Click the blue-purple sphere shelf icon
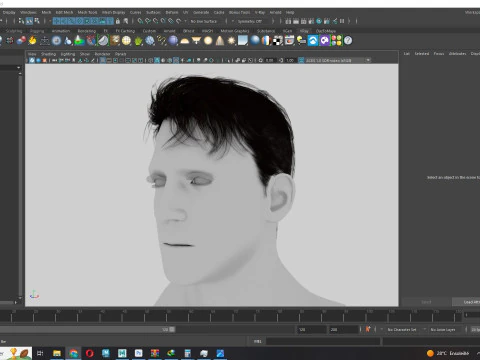 point(173,41)
